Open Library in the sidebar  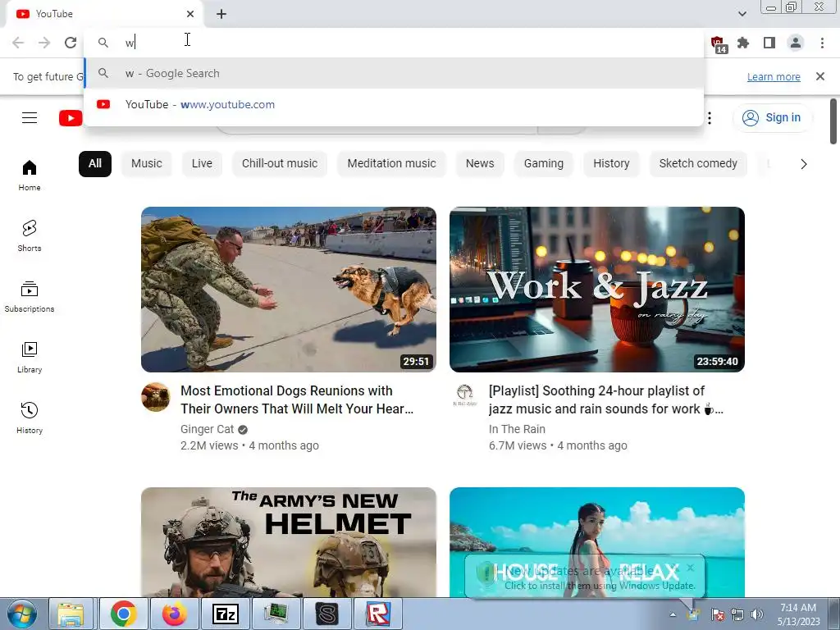[x=30, y=358]
